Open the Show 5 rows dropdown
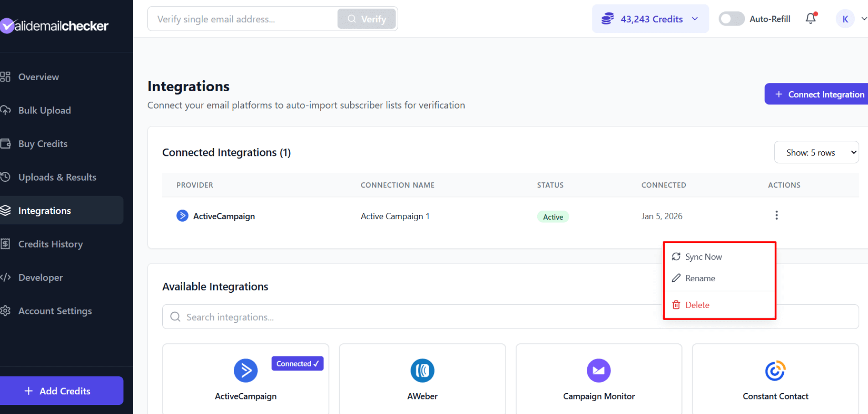Viewport: 868px width, 414px height. point(816,152)
